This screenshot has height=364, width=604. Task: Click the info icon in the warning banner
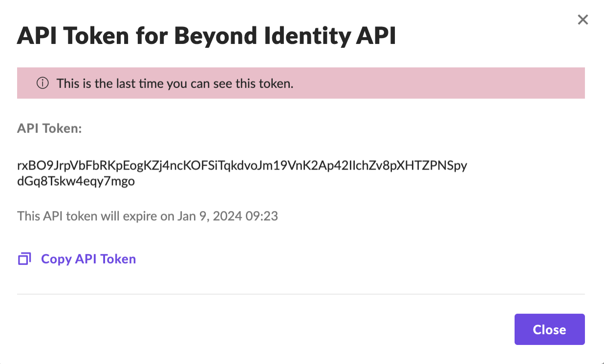[43, 83]
